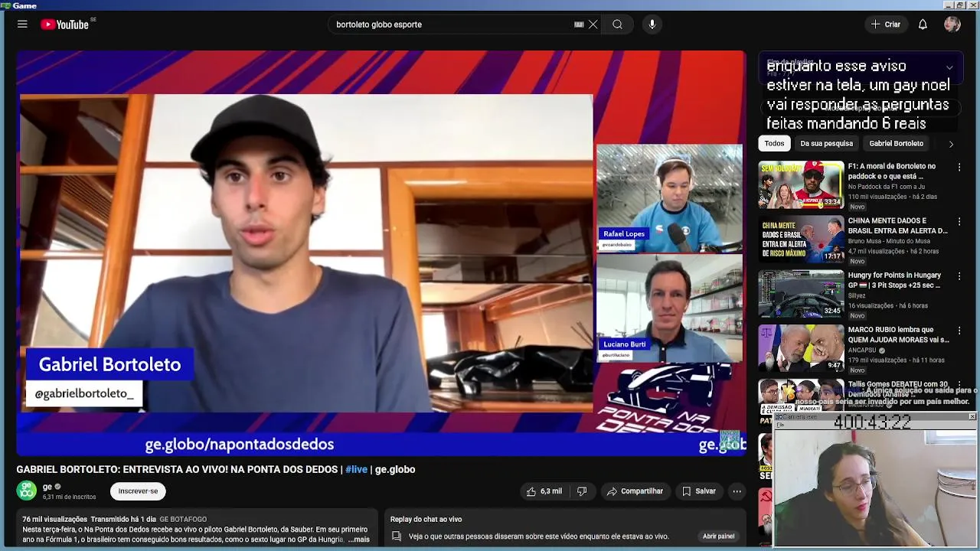Select the Todos filter chip

774,143
